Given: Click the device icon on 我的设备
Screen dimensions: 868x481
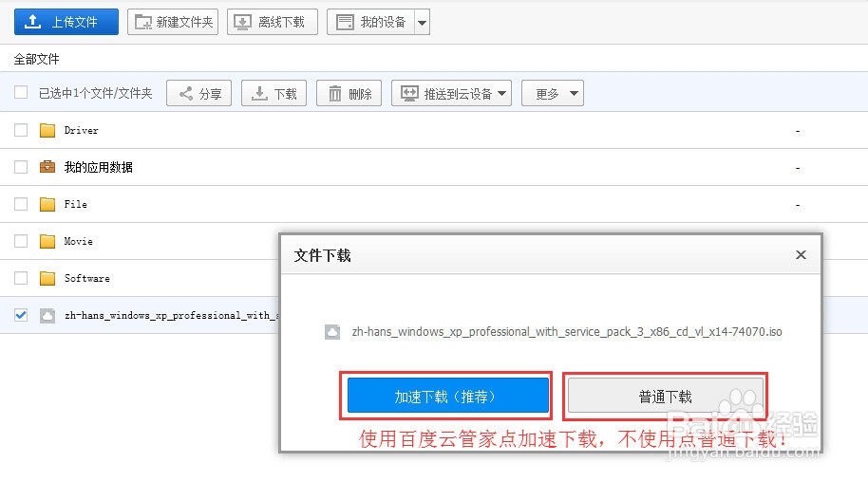Looking at the screenshot, I should tap(345, 22).
